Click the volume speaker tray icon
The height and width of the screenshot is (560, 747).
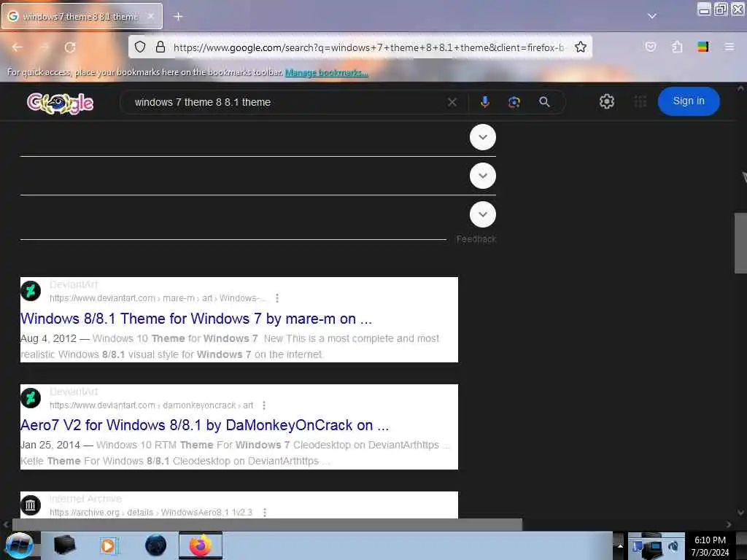click(673, 546)
